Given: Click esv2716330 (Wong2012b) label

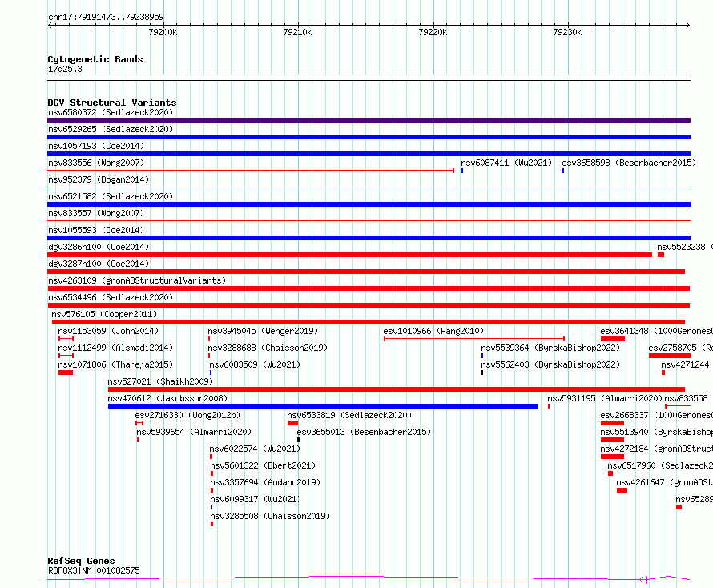Looking at the screenshot, I should point(187,415).
